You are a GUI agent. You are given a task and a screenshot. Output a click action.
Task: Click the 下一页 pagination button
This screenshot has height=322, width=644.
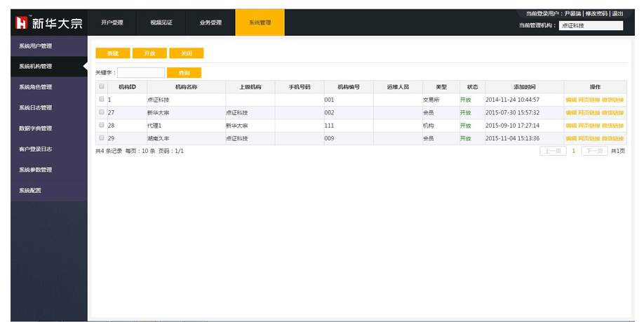(594, 151)
